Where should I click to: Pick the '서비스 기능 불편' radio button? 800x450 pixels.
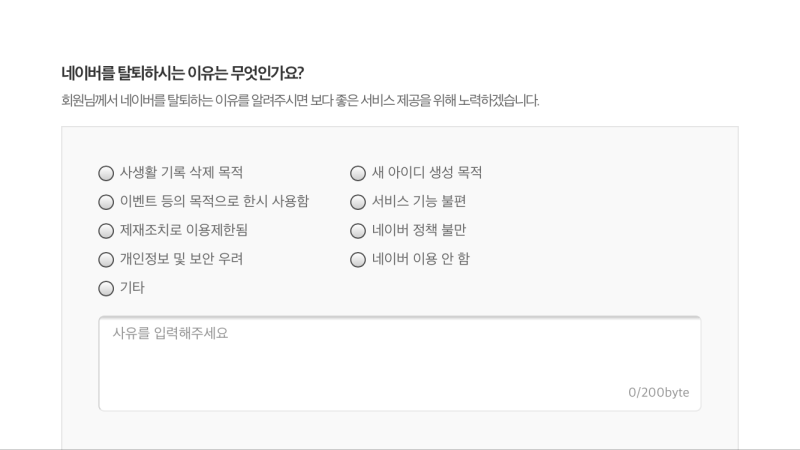[x=358, y=202]
